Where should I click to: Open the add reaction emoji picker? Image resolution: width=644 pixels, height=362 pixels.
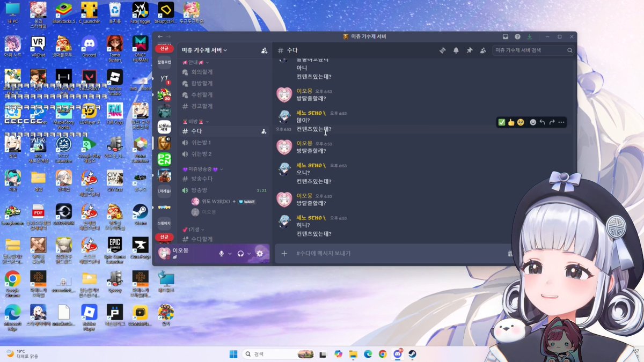533,122
